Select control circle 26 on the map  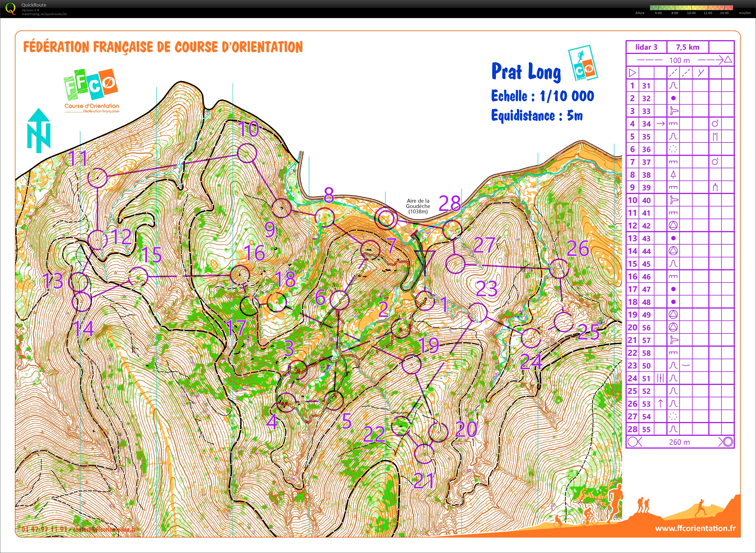click(x=559, y=269)
